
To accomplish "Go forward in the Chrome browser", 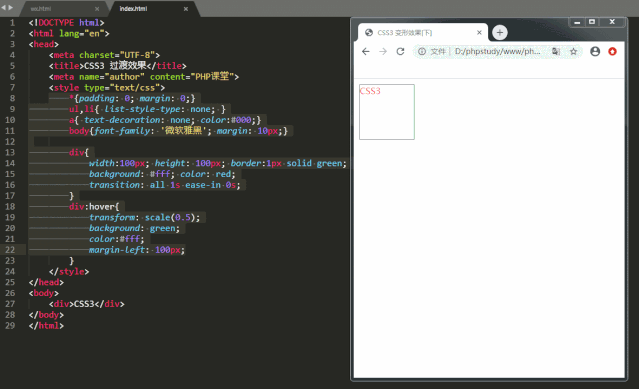I will (383, 51).
